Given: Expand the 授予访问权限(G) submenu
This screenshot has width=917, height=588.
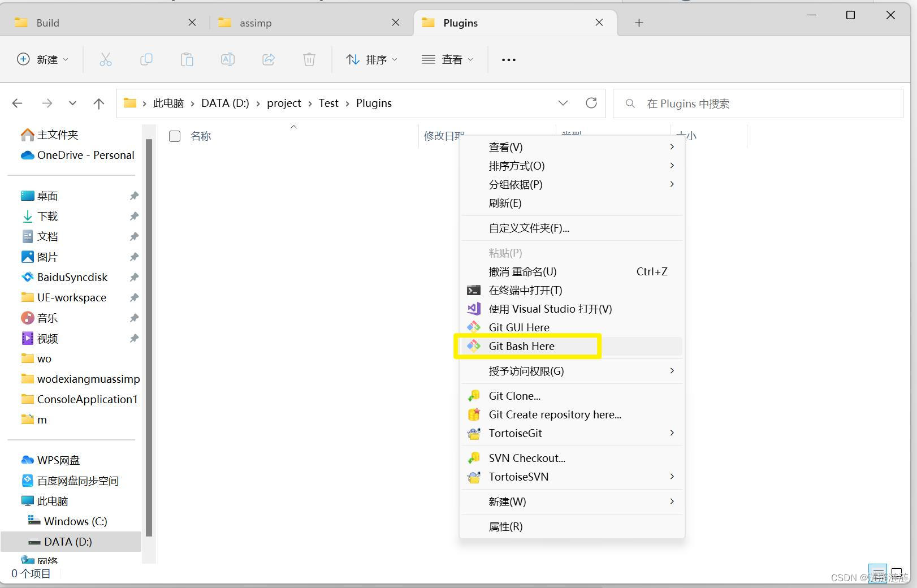Looking at the screenshot, I should [672, 371].
